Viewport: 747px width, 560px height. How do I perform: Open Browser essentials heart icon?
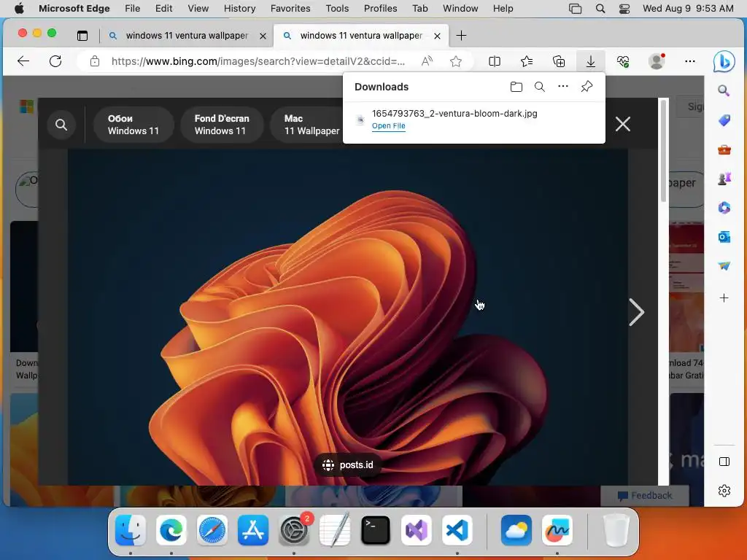tap(623, 61)
